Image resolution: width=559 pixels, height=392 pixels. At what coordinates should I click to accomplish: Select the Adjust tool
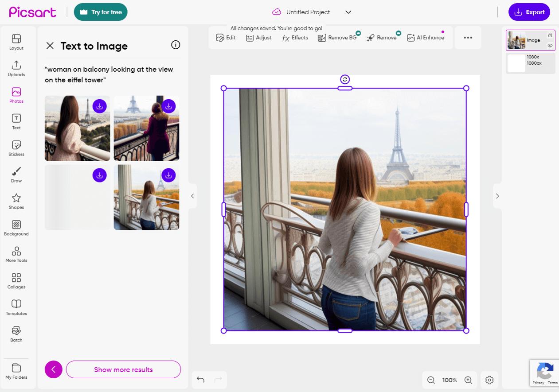(x=258, y=38)
